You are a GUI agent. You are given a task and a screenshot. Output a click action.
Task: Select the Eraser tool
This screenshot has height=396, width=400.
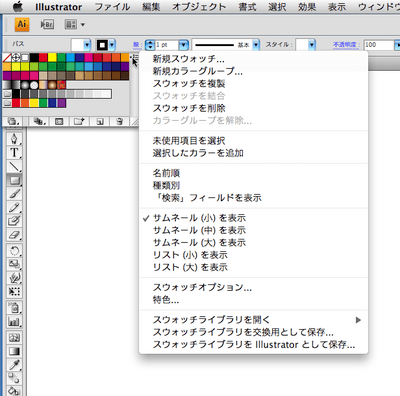(14, 235)
